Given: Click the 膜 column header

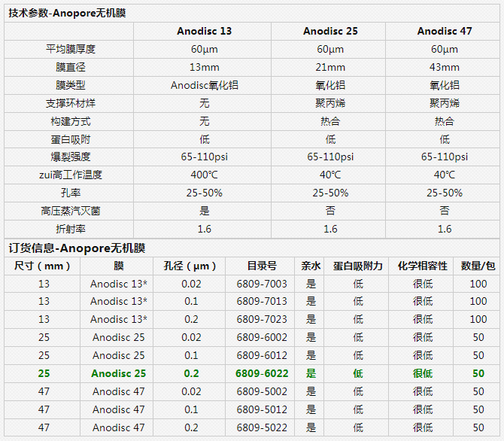Looking at the screenshot, I should point(119,266).
